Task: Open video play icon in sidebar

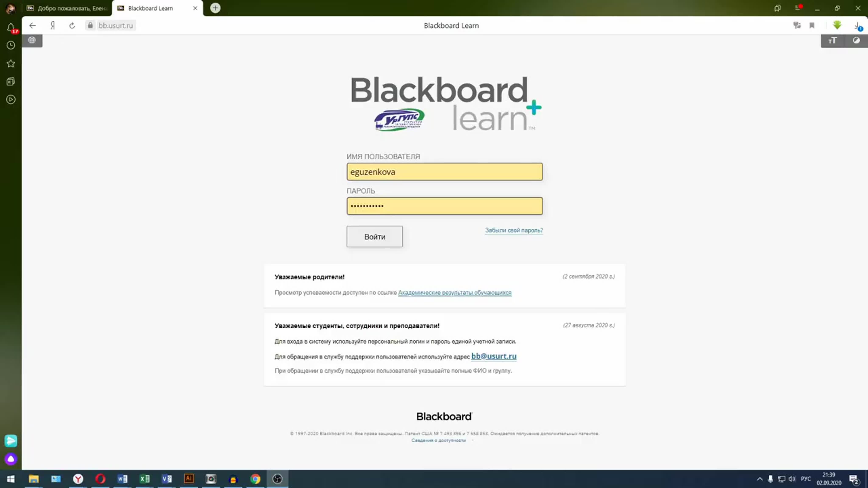Action: (x=11, y=99)
